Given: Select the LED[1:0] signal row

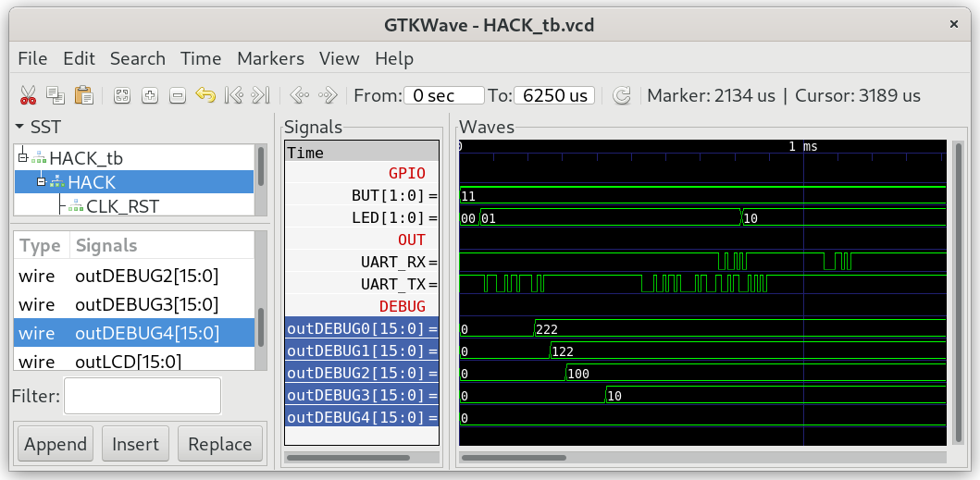Looking at the screenshot, I should [x=362, y=218].
